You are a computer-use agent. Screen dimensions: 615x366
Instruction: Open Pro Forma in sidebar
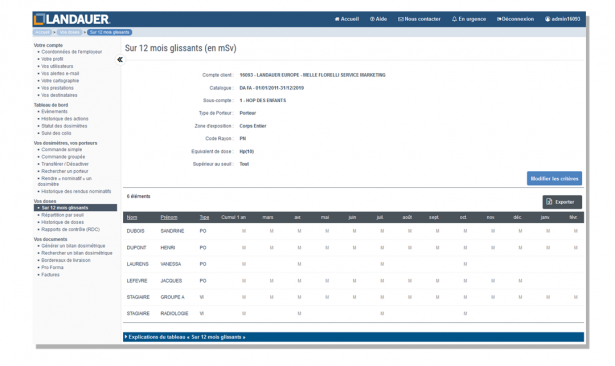(52, 267)
